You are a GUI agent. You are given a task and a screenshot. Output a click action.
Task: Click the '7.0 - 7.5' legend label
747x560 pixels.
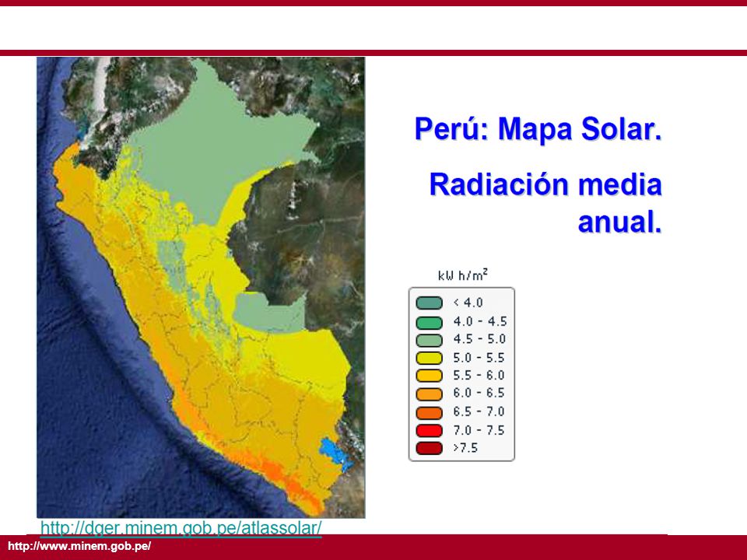pos(479,430)
